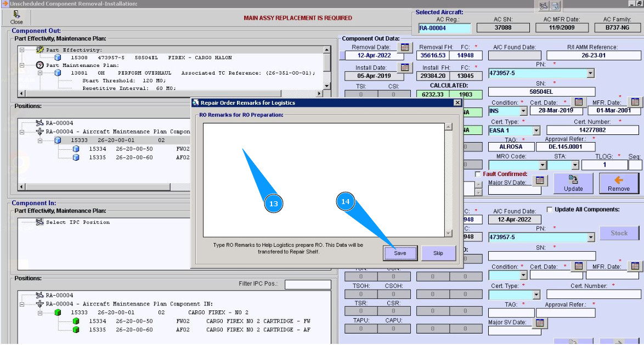Click the Update component button
The height and width of the screenshot is (345, 644).
(x=573, y=183)
